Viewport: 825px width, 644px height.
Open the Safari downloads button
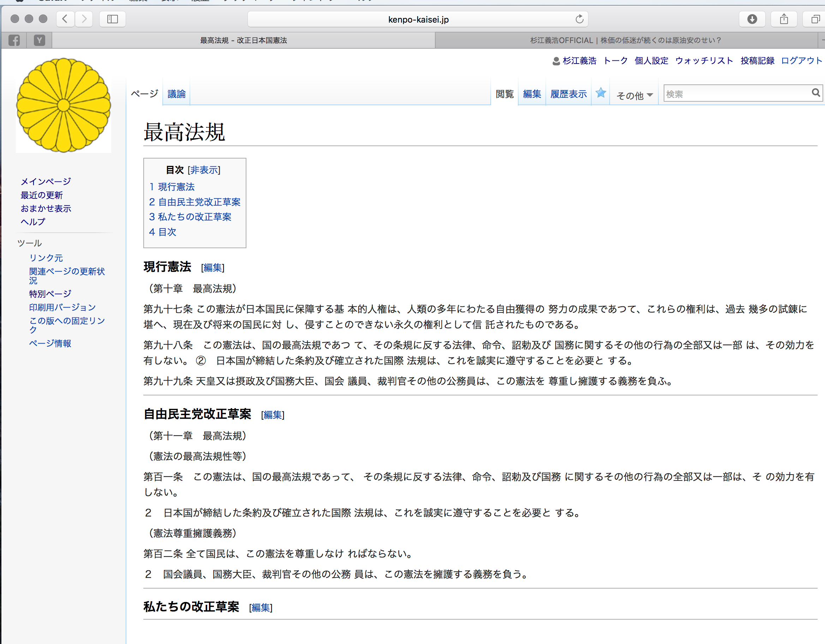pyautogui.click(x=752, y=19)
